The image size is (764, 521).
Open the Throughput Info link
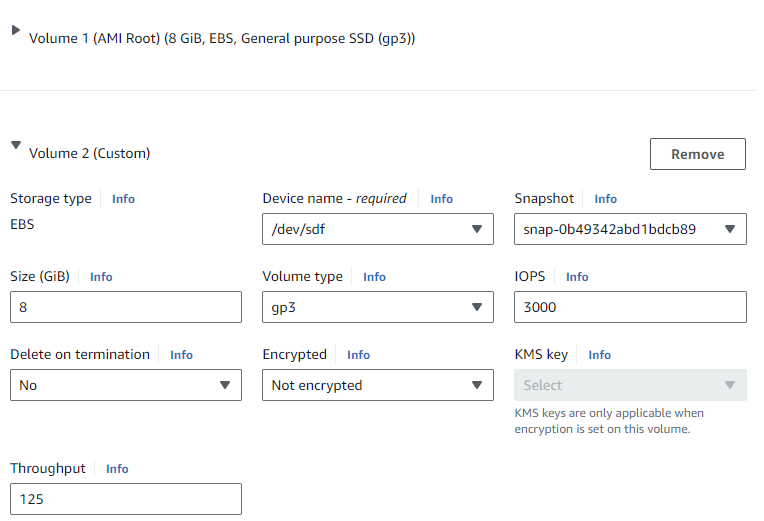click(117, 469)
